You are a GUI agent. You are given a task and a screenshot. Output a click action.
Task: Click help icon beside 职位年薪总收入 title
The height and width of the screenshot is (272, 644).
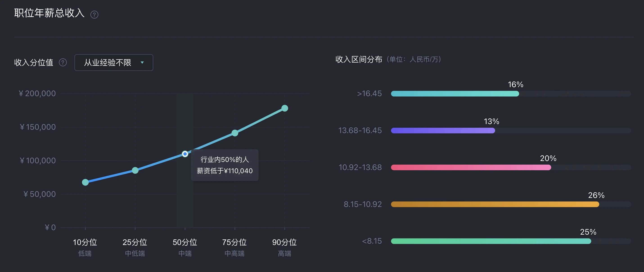pos(94,15)
